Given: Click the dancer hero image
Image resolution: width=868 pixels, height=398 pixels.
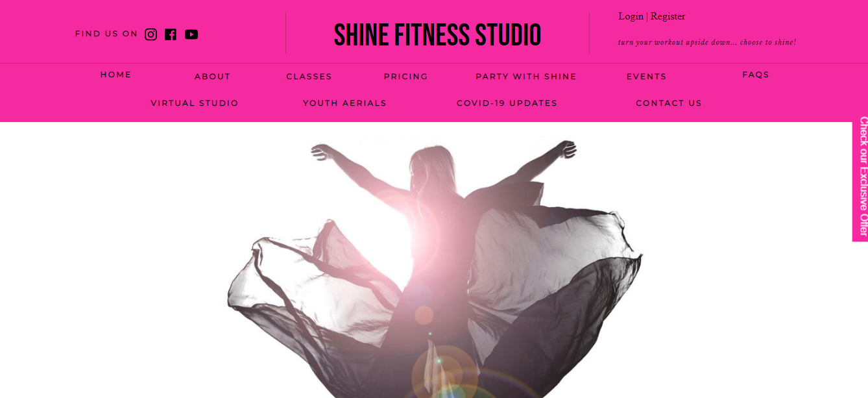Looking at the screenshot, I should click(x=434, y=267).
